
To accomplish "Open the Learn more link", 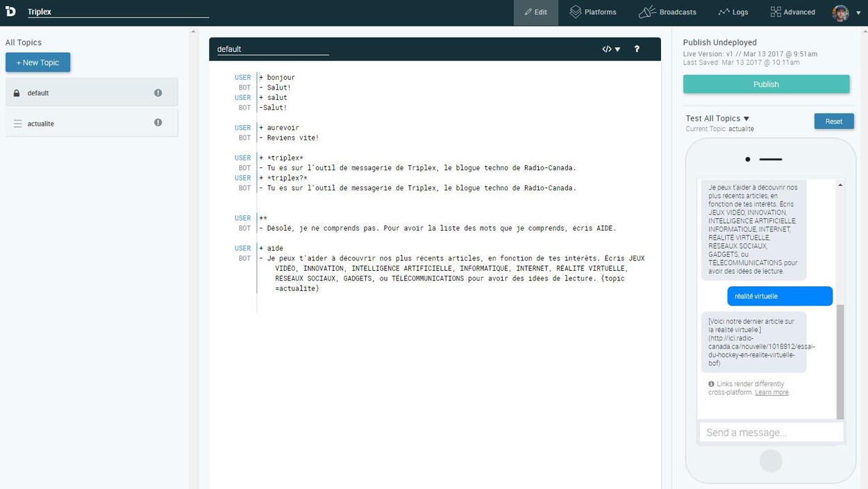I will [772, 392].
